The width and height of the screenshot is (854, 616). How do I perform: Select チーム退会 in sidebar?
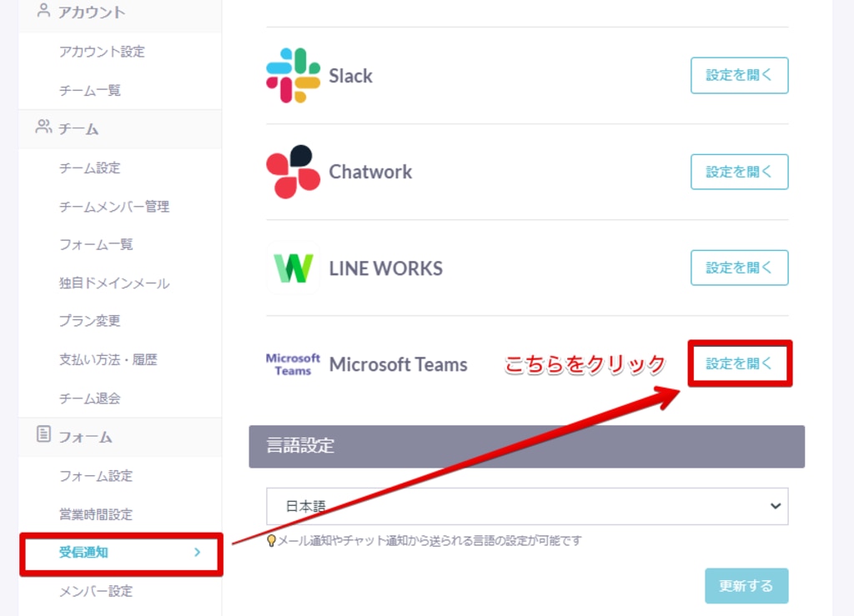(90, 398)
